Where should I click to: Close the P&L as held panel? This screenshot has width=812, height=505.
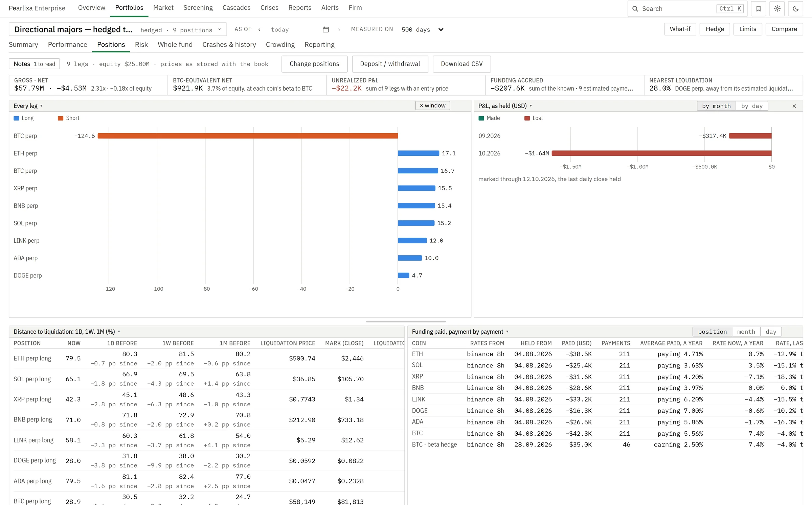(794, 106)
